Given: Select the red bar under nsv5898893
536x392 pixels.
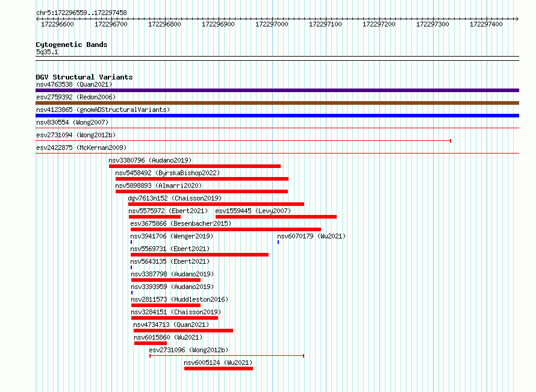Looking at the screenshot, I should point(202,191).
